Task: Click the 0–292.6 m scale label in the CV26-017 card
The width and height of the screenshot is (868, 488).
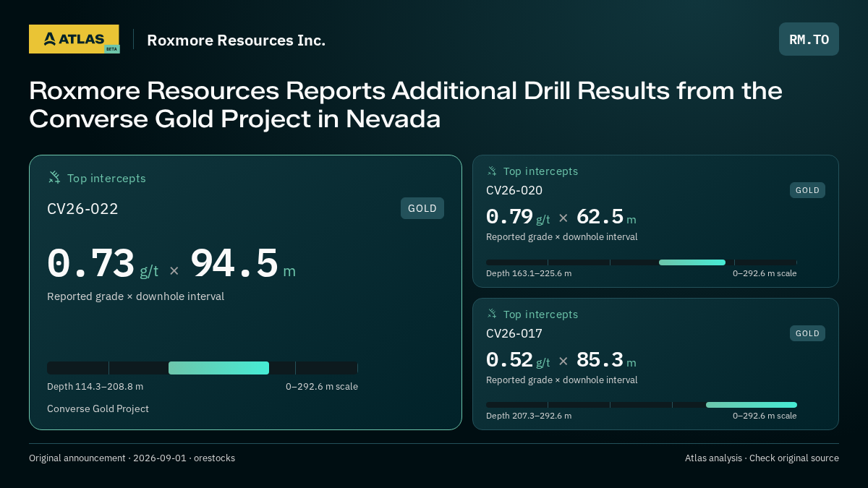Action: click(x=765, y=416)
